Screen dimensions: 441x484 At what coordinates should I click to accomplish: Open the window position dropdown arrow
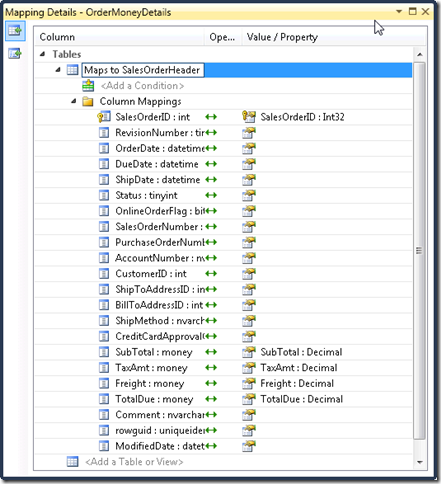399,12
